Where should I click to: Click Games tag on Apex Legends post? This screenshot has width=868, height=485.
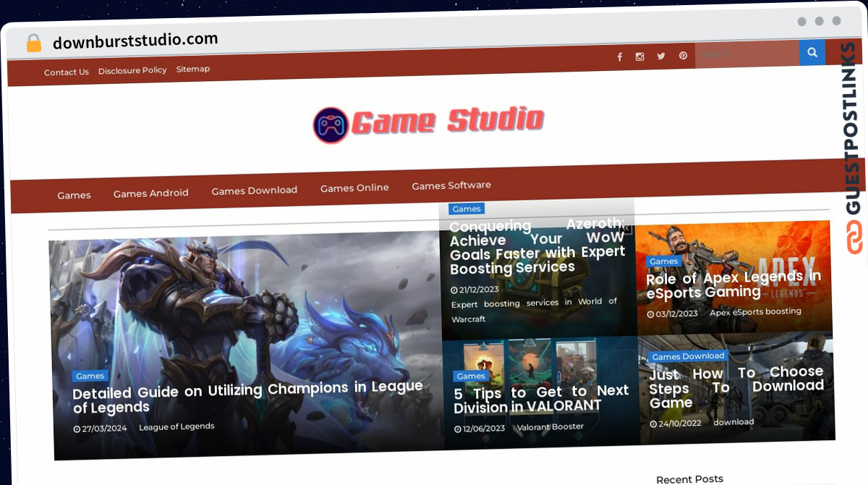point(663,261)
